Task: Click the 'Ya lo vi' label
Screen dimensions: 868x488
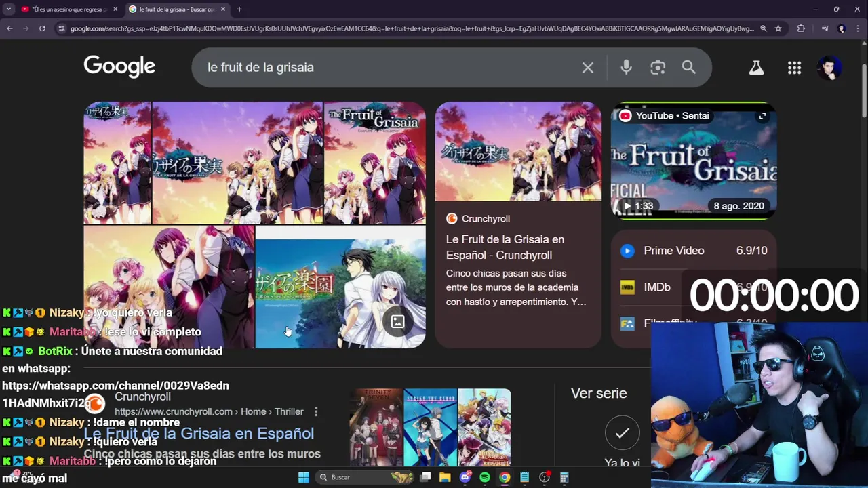Action: [622, 463]
